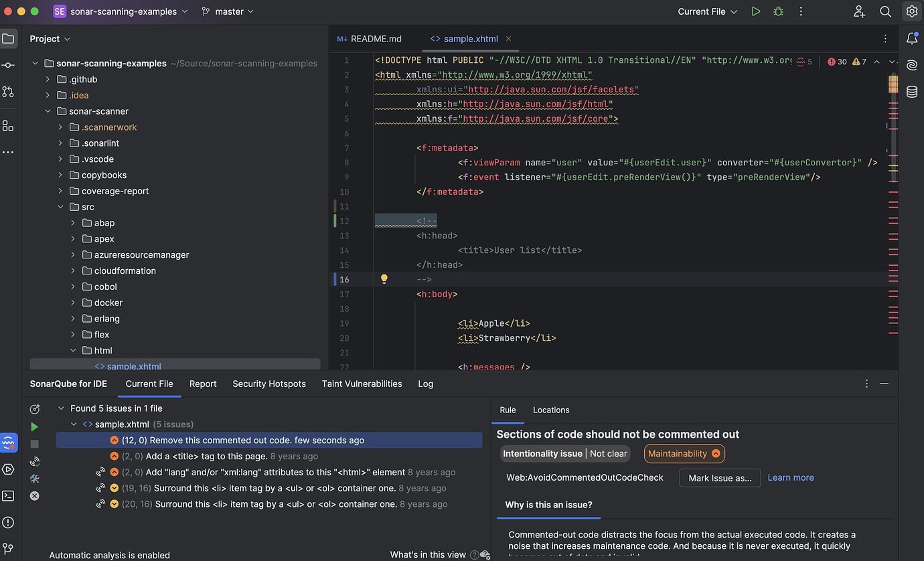Follow the Learn more link
This screenshot has height=561, width=924.
pyautogui.click(x=791, y=477)
